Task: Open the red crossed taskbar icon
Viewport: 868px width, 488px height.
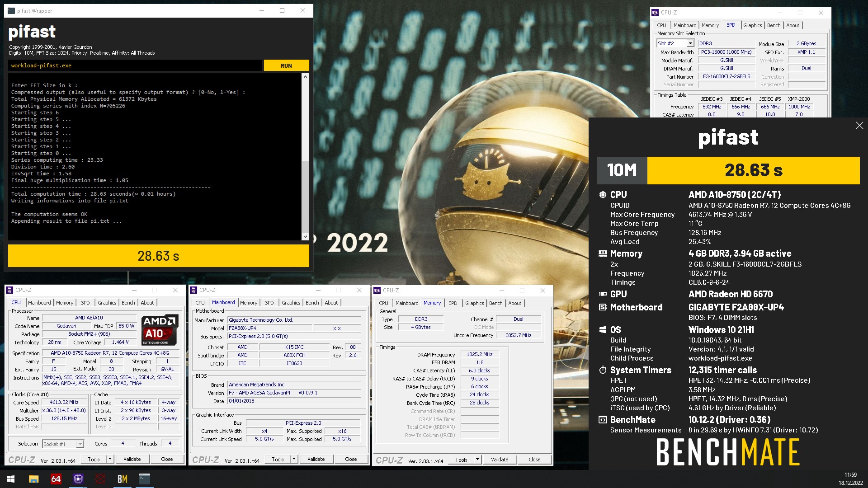Action: [x=100, y=479]
